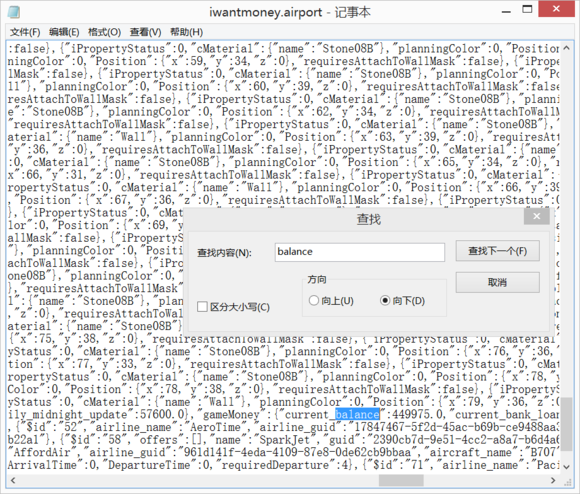
Task: Open the 帮助(H) menu
Action: click(x=186, y=32)
